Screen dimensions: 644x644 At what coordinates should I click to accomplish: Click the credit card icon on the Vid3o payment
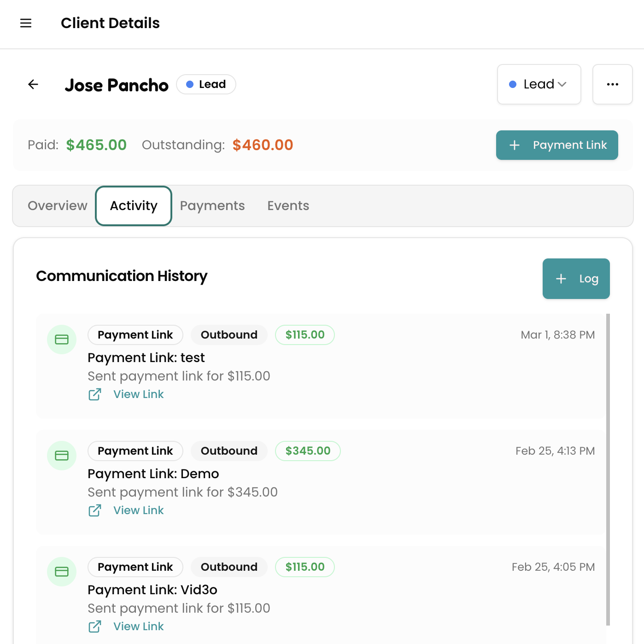click(62, 571)
